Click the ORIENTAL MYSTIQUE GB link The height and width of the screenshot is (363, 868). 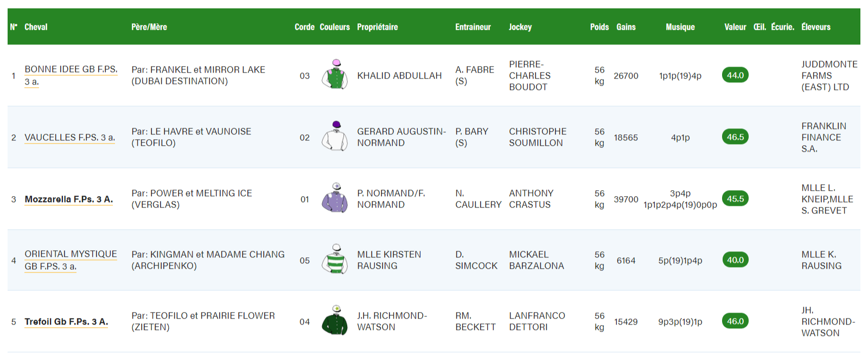(x=72, y=254)
